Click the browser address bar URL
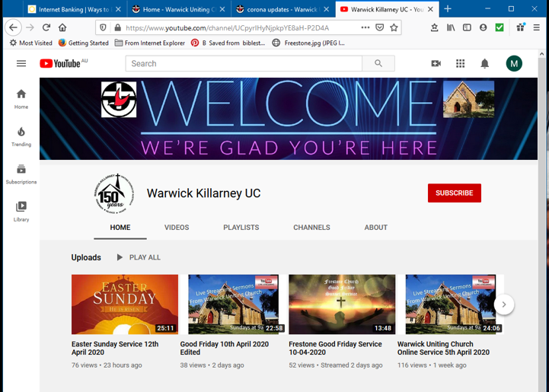 click(x=228, y=27)
